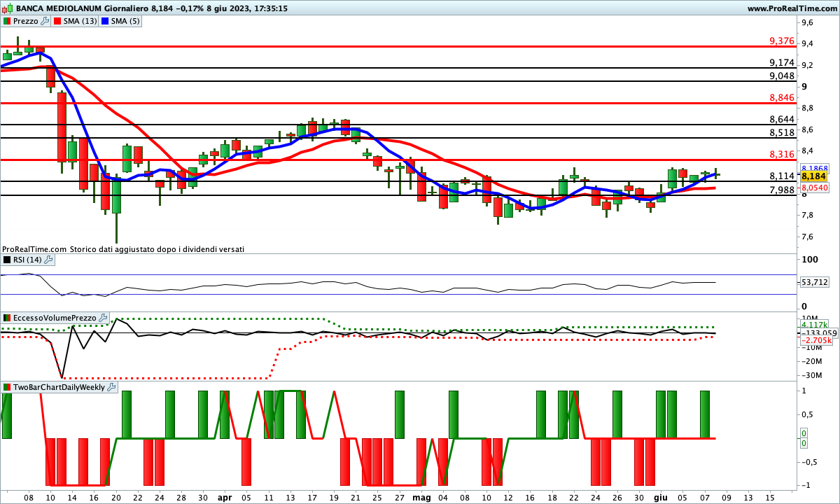Click the 8,114 level label
This screenshot has height=504, width=840.
click(782, 176)
